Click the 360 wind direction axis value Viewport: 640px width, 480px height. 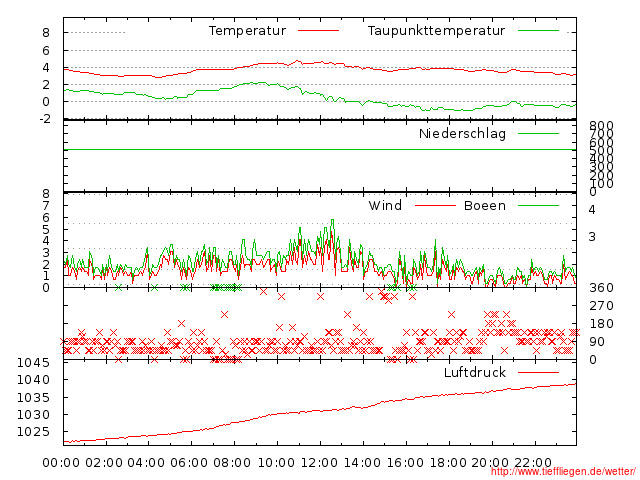point(601,288)
